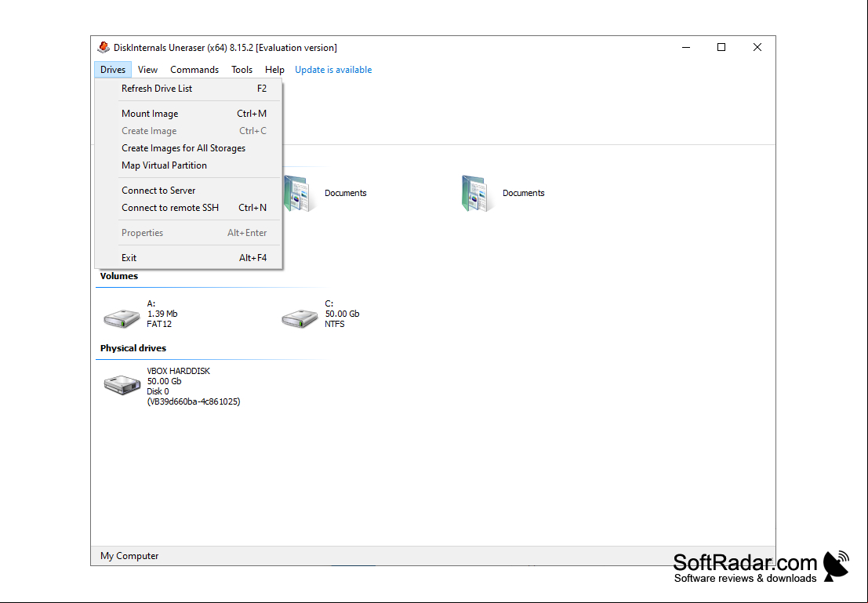Click the 50.00 Gb text under C:
The height and width of the screenshot is (603, 868).
click(x=342, y=314)
